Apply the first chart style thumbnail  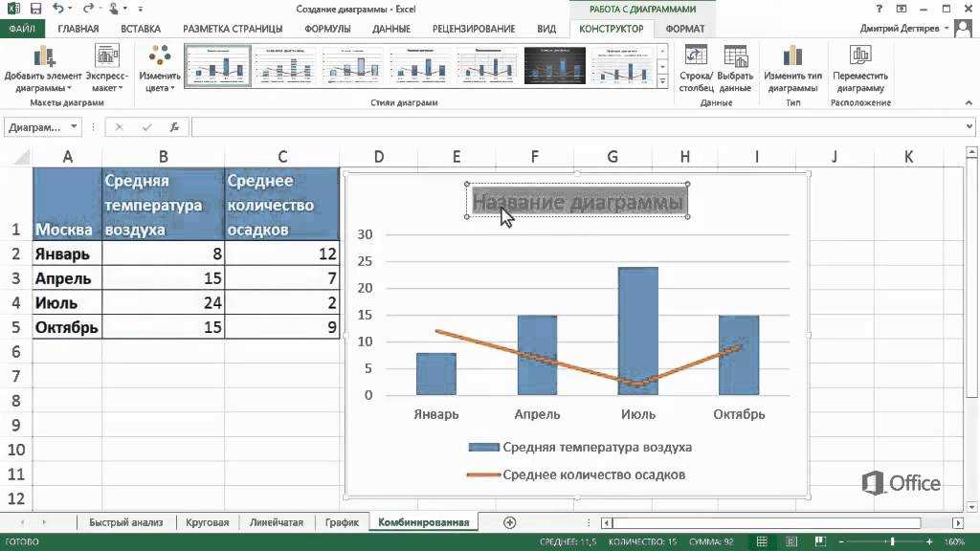pos(217,65)
